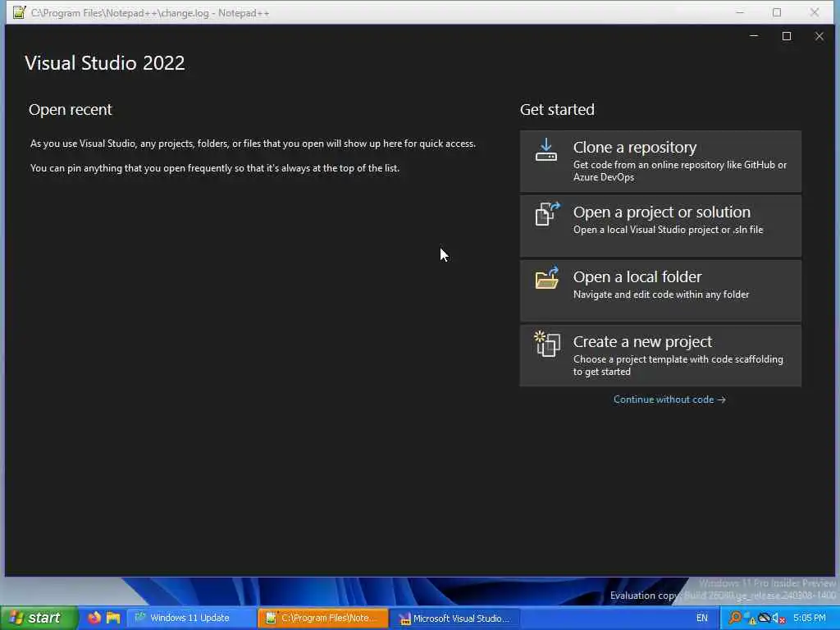
Task: Click the Notepad++ title bar app icon
Action: (x=20, y=12)
